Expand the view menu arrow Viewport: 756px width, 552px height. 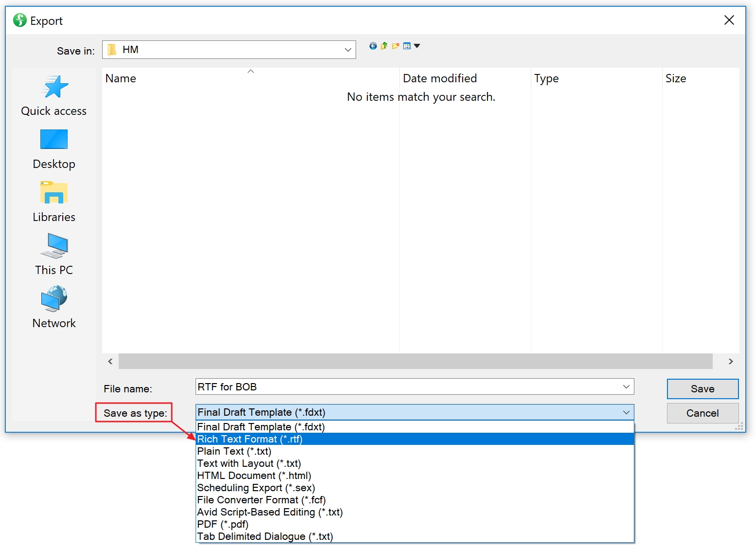pos(417,46)
